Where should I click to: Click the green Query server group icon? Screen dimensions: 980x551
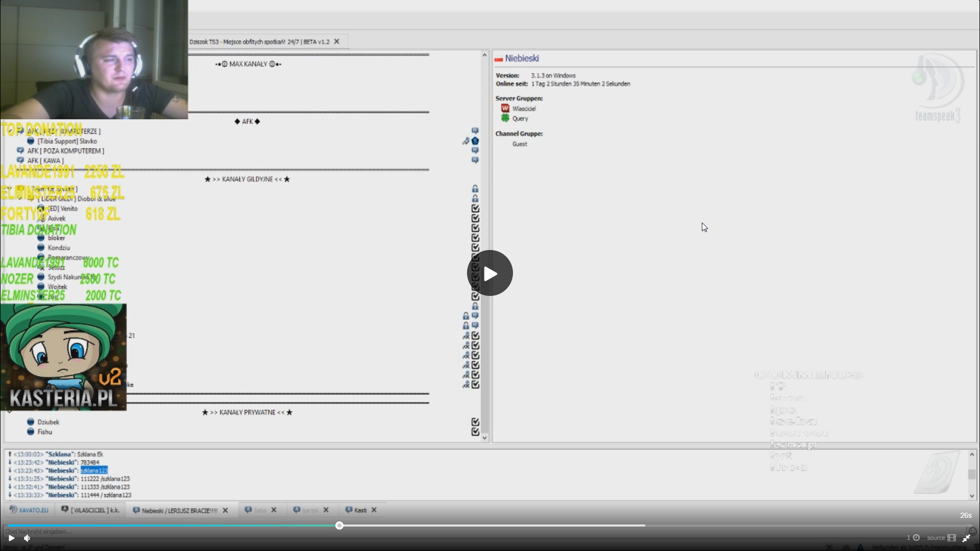(x=505, y=118)
